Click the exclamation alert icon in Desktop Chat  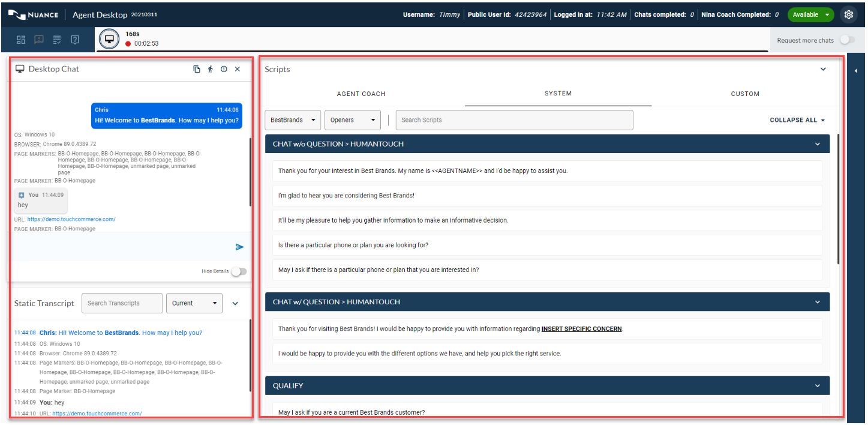[224, 69]
